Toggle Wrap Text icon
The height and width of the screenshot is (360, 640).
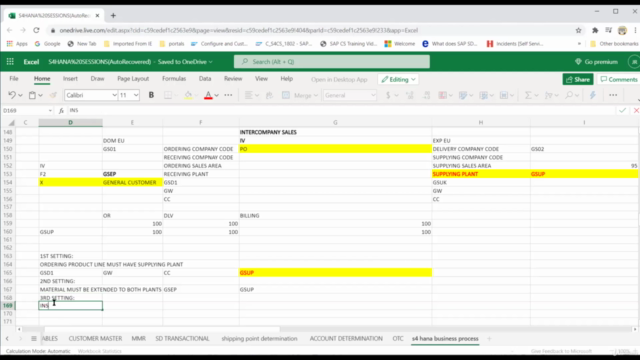269,95
